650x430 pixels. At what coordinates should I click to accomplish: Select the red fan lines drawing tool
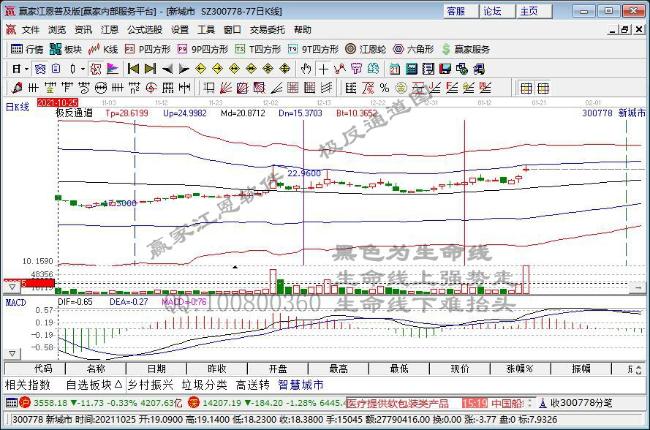[226, 87]
